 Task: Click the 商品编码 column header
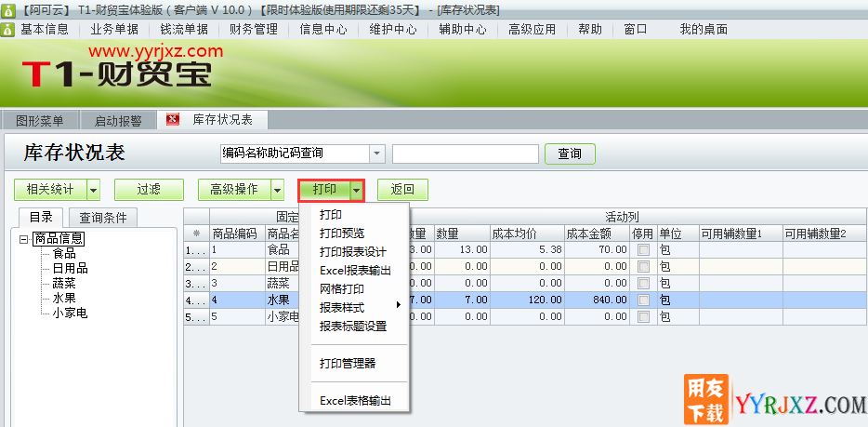click(237, 234)
